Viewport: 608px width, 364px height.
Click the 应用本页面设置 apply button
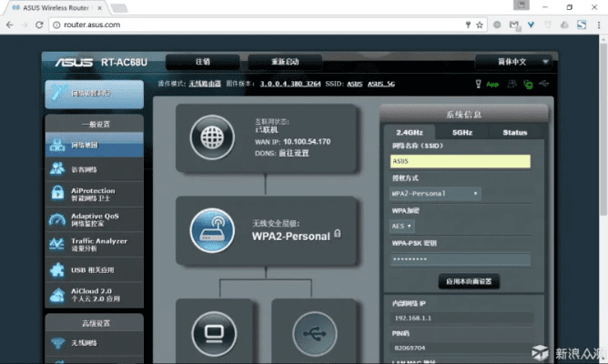pos(469,281)
